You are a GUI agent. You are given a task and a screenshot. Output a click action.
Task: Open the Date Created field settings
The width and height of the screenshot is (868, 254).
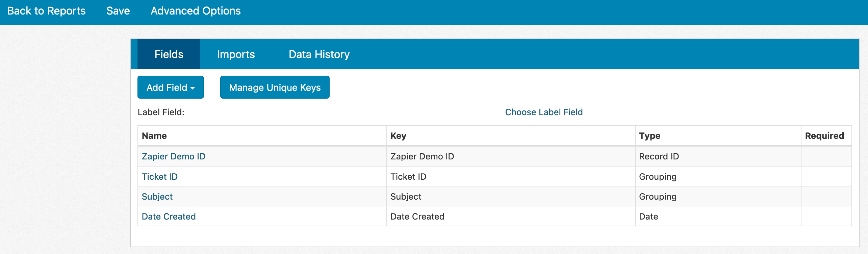[169, 217]
